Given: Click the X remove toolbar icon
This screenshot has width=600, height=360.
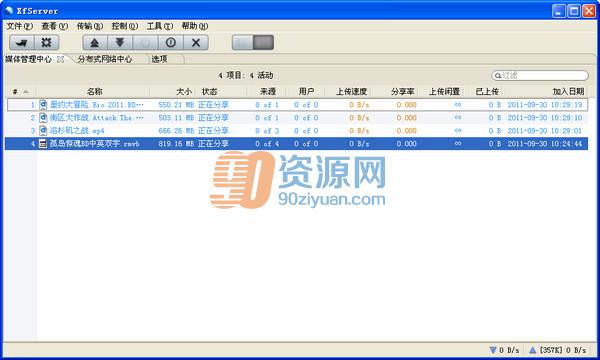Looking at the screenshot, I should point(196,42).
